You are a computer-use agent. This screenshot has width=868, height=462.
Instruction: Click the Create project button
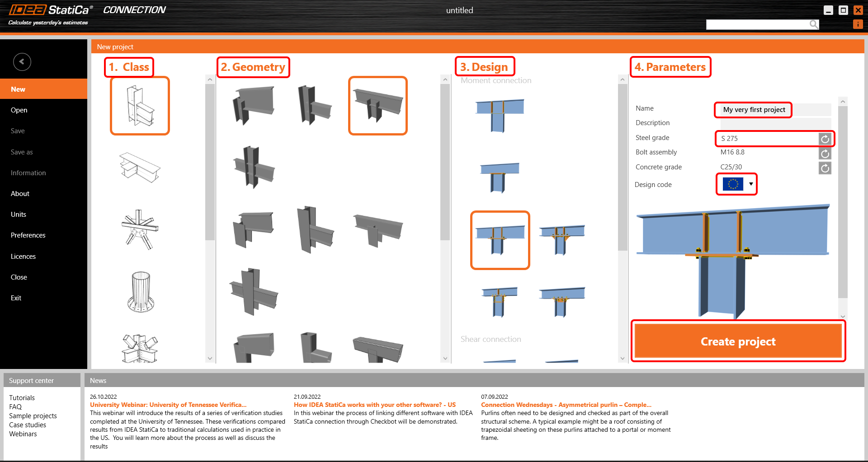(738, 341)
